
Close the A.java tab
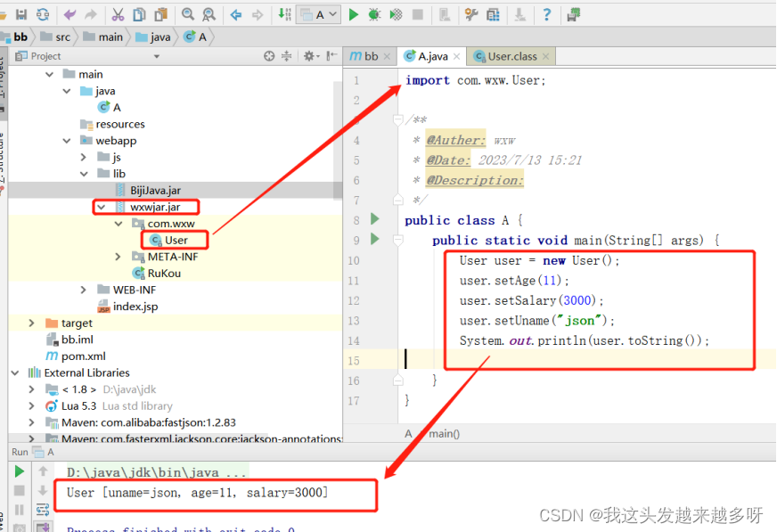click(x=457, y=56)
